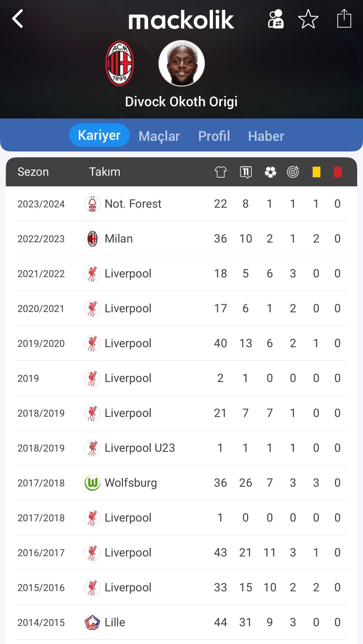
Task: Tap the red card column header
Action: 338,172
